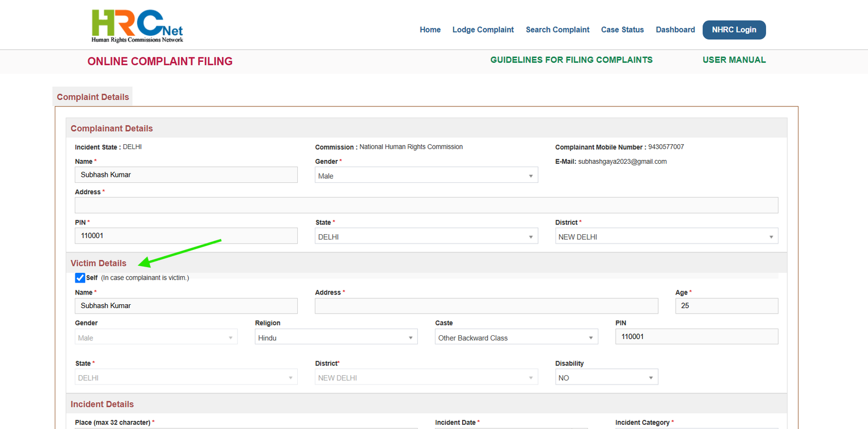Viewport: 868px width, 429px height.
Task: Open the Case Status menu item
Action: [622, 30]
